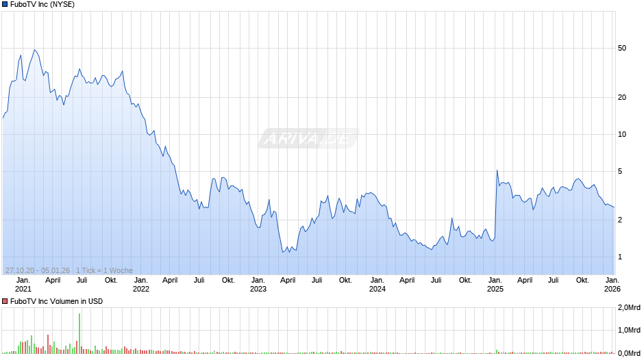Click the volume axis label '1,0Mrd'

[629, 330]
